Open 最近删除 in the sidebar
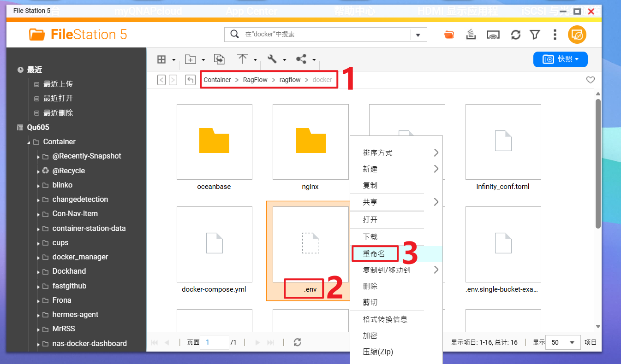621x364 pixels. tap(58, 113)
